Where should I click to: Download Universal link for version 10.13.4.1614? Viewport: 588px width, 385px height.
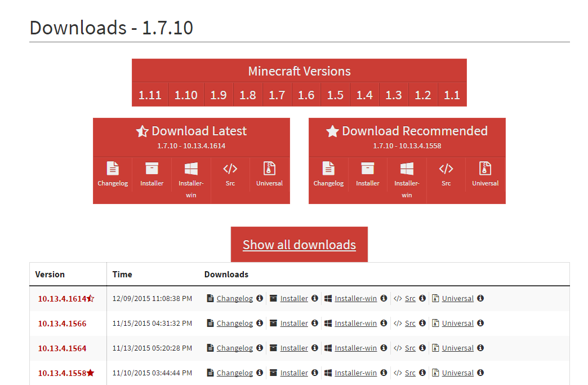(458, 298)
